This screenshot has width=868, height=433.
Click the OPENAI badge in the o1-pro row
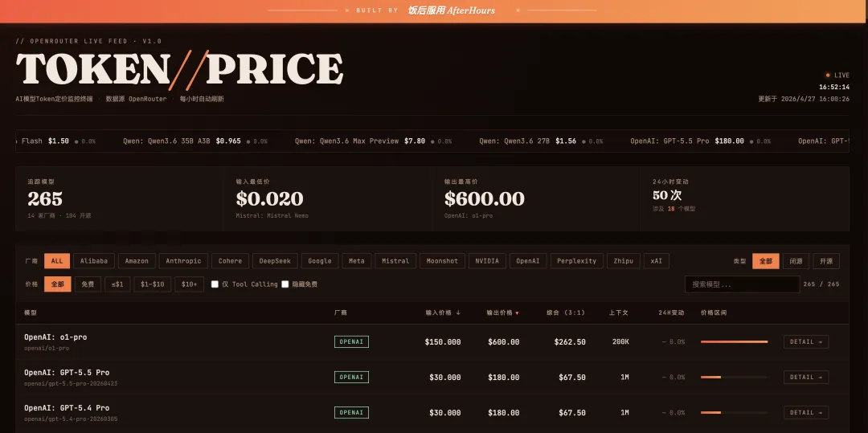351,341
